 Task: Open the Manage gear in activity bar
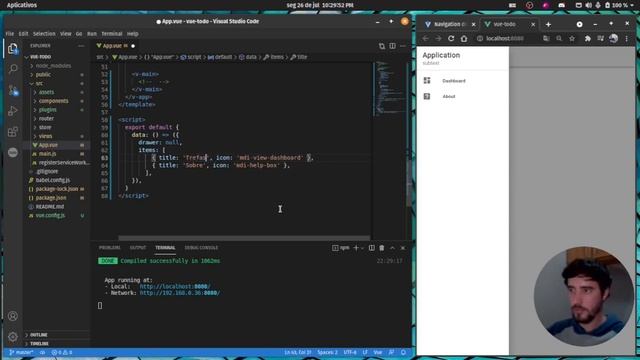(x=13, y=337)
